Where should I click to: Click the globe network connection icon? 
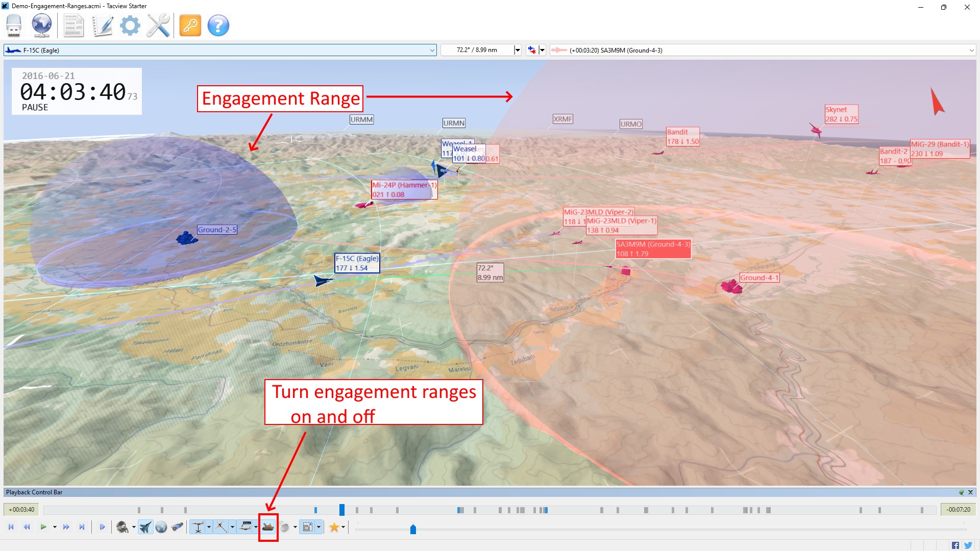point(42,26)
